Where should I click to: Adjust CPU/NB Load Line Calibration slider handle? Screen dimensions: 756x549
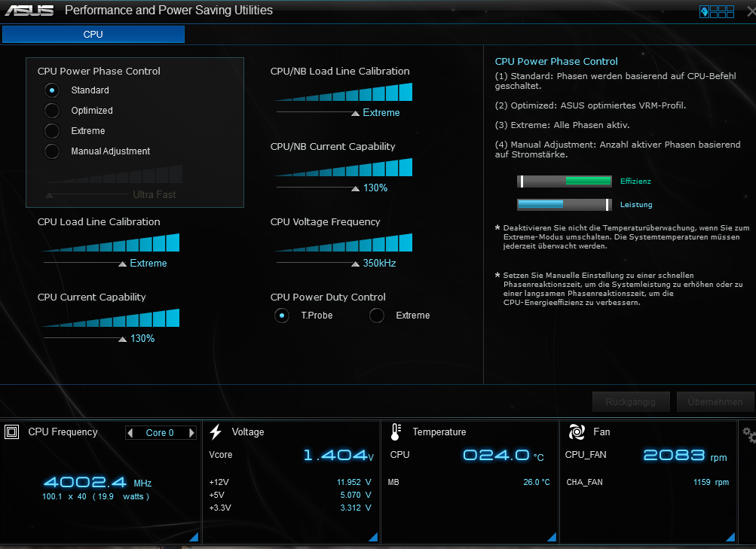[355, 113]
